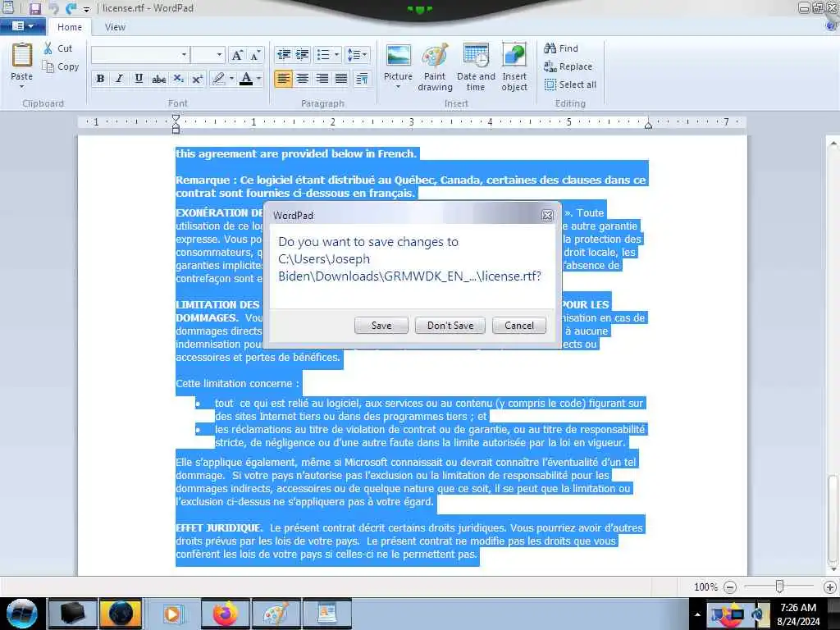Click the vertical scrollbar up arrow
The width and height of the screenshot is (840, 630).
[x=833, y=144]
